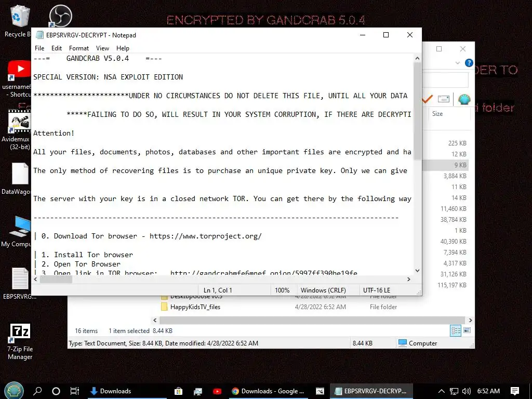Viewport: 532px width, 399px height.
Task: Open Notepad File menu
Action: click(39, 48)
